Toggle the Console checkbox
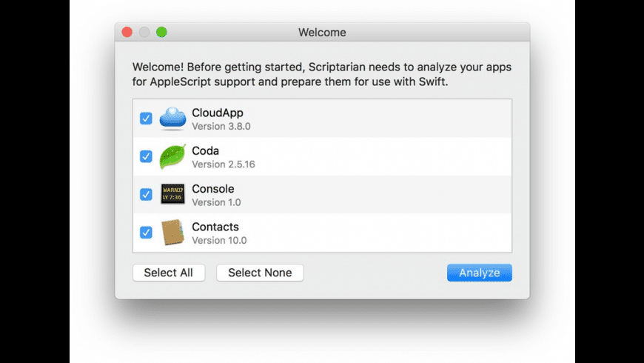 click(146, 194)
